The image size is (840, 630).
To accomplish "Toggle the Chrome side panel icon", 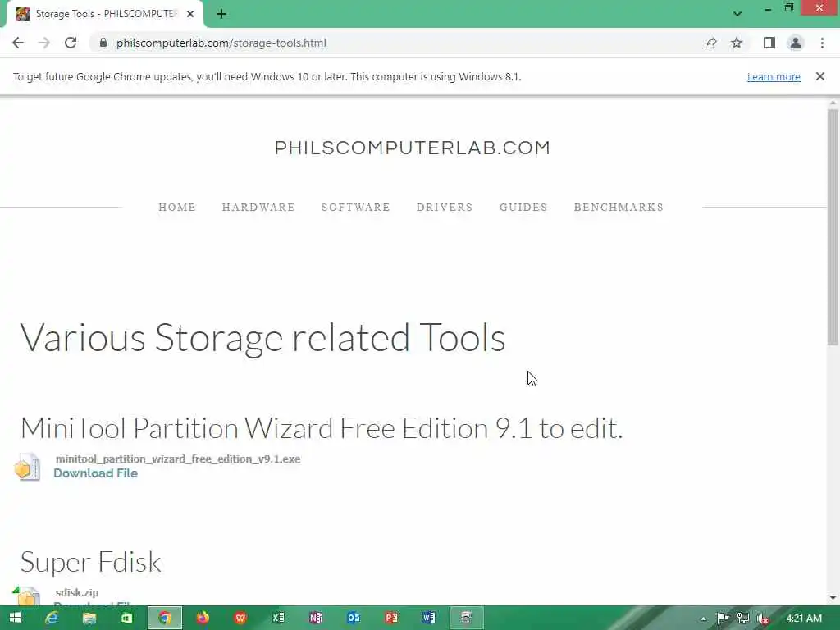I will pos(769,43).
